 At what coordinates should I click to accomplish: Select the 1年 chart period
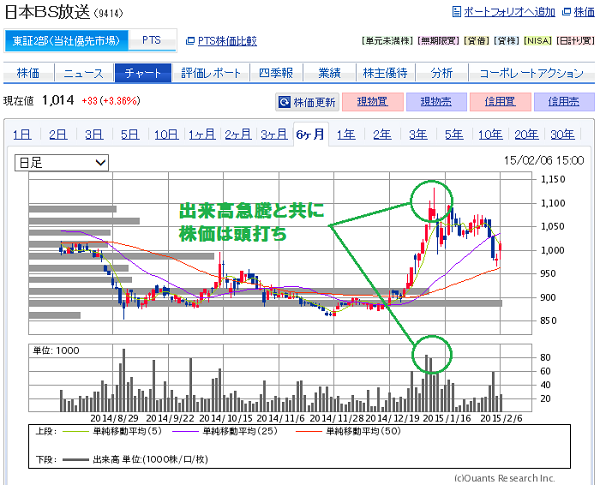[346, 135]
